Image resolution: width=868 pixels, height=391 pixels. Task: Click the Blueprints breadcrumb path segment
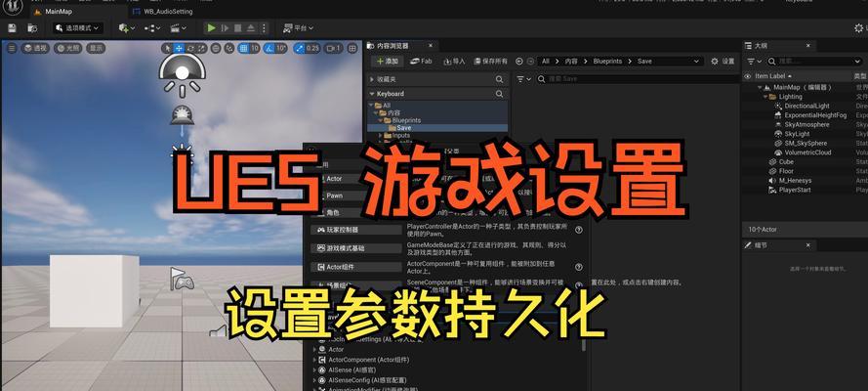pyautogui.click(x=608, y=62)
